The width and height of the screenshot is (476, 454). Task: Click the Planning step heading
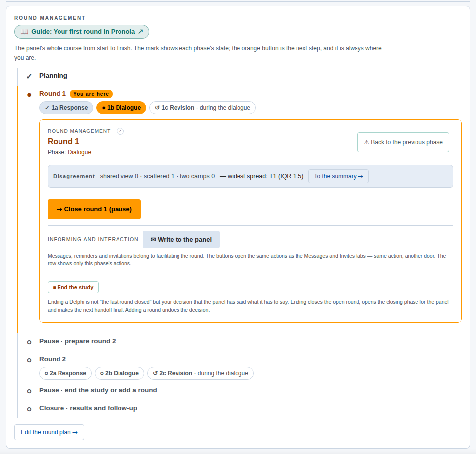tap(53, 75)
